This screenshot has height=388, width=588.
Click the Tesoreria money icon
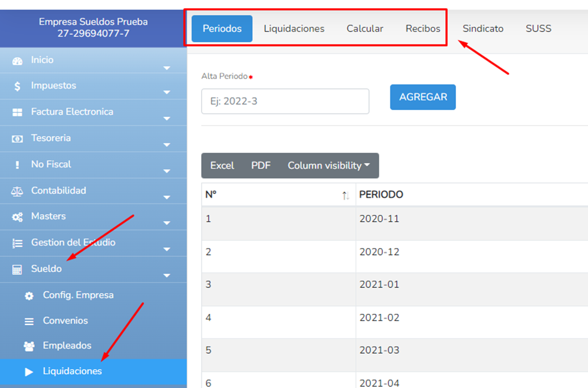[17, 139]
